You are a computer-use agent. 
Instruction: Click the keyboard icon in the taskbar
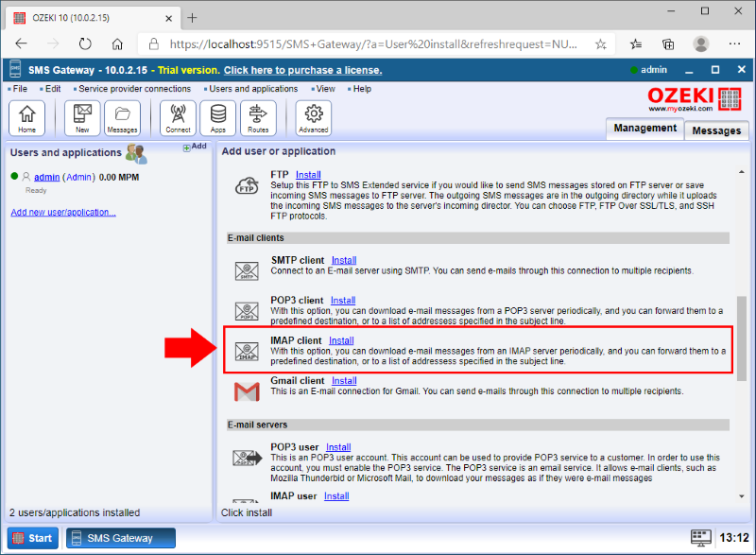click(700, 538)
